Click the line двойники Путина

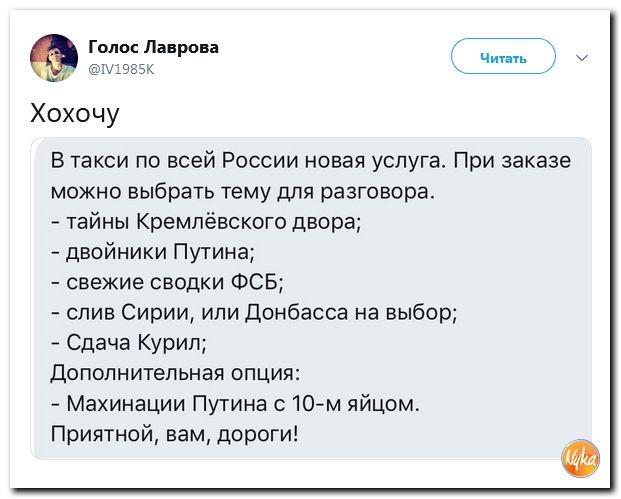153,252
